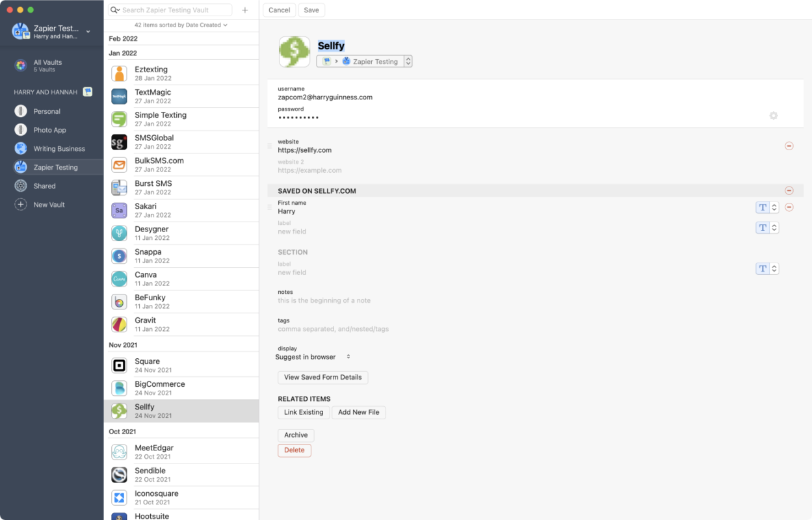This screenshot has height=520, width=812.
Task: Click the username field value
Action: coord(325,97)
